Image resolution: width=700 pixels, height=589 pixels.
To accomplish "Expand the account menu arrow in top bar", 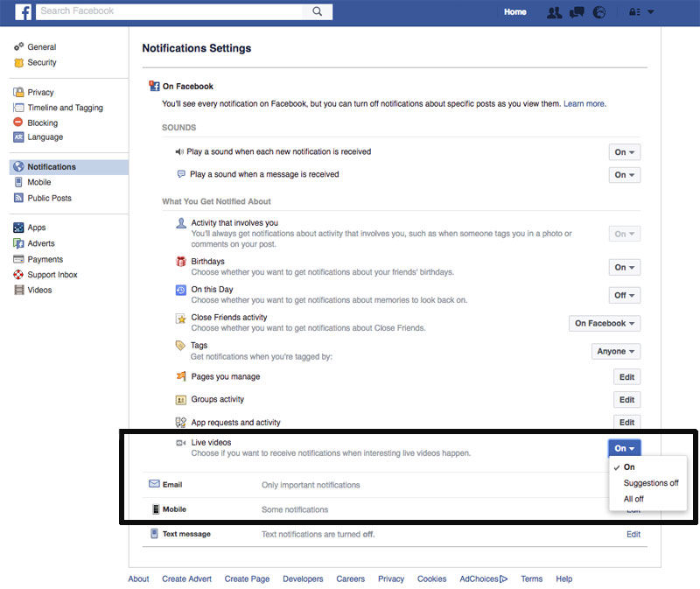I will [x=650, y=12].
